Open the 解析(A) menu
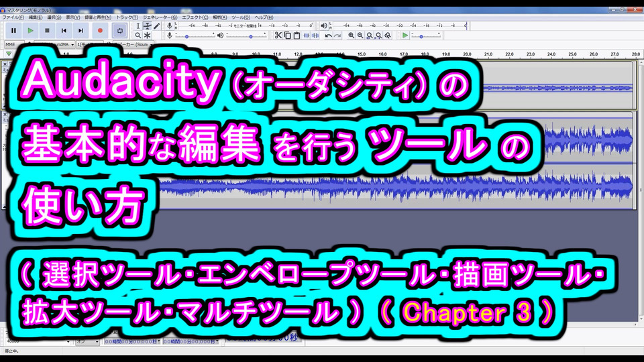644x362 pixels. click(220, 17)
